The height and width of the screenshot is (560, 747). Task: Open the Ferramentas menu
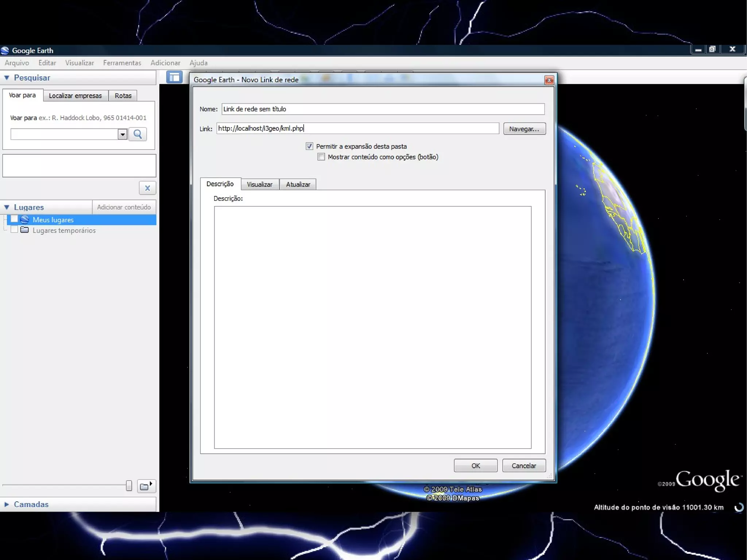(x=122, y=63)
